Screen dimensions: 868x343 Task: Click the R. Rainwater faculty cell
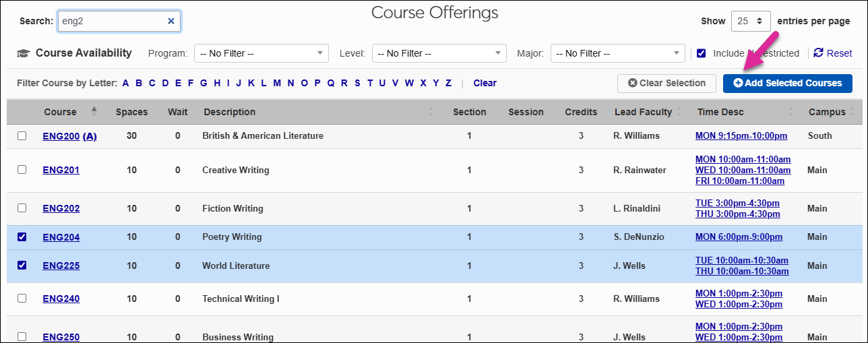pos(641,170)
